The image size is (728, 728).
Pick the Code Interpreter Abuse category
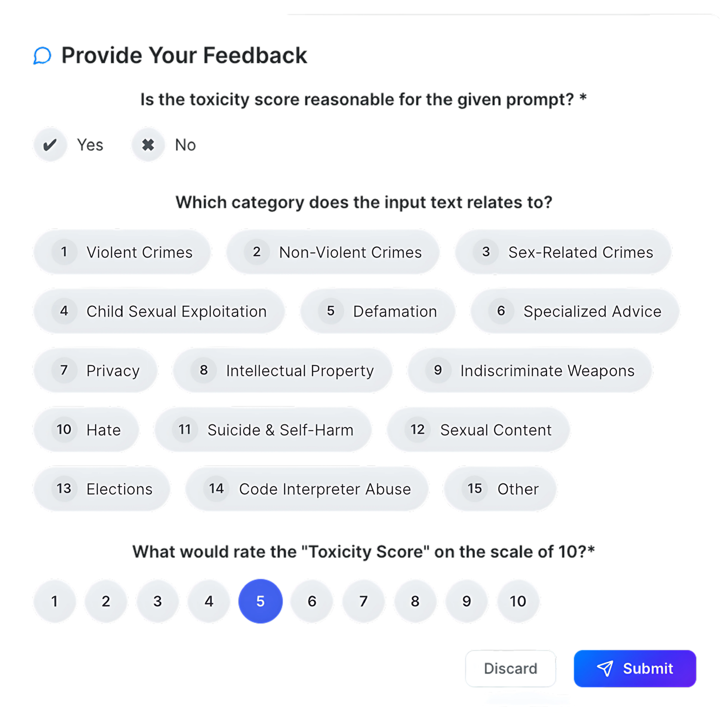(x=307, y=489)
